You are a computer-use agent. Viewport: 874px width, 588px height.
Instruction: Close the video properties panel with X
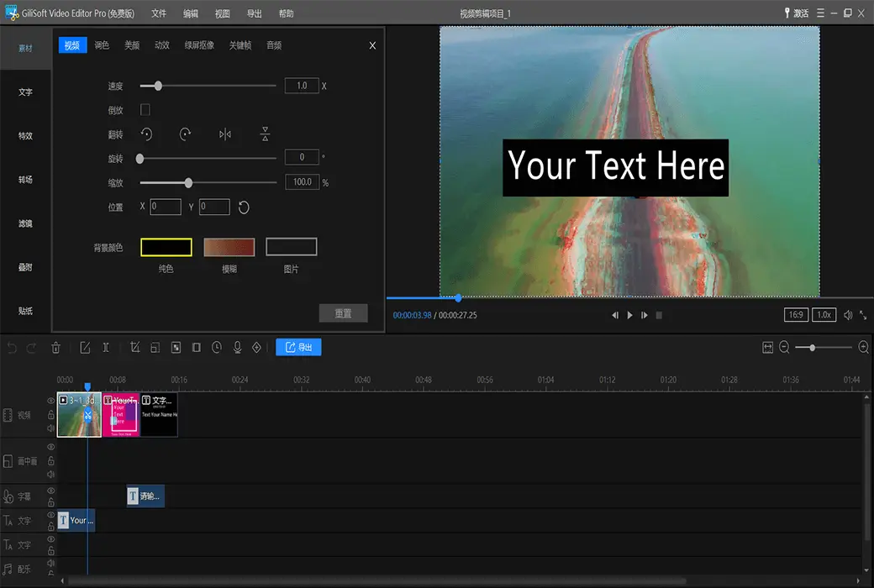pyautogui.click(x=372, y=45)
